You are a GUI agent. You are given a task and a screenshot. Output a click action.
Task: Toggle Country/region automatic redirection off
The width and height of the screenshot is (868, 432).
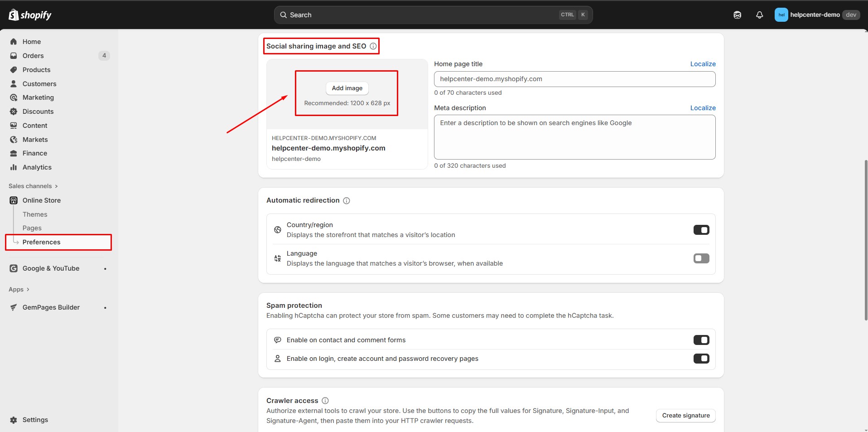701,230
